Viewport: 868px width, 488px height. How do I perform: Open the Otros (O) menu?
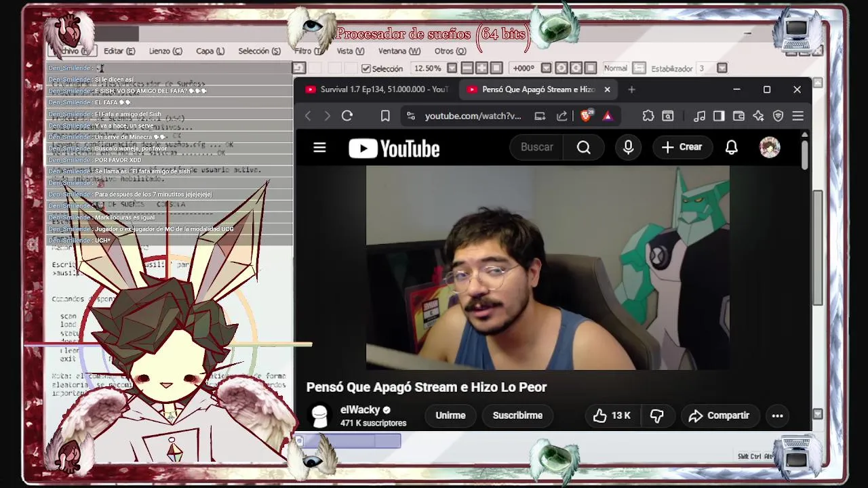450,51
